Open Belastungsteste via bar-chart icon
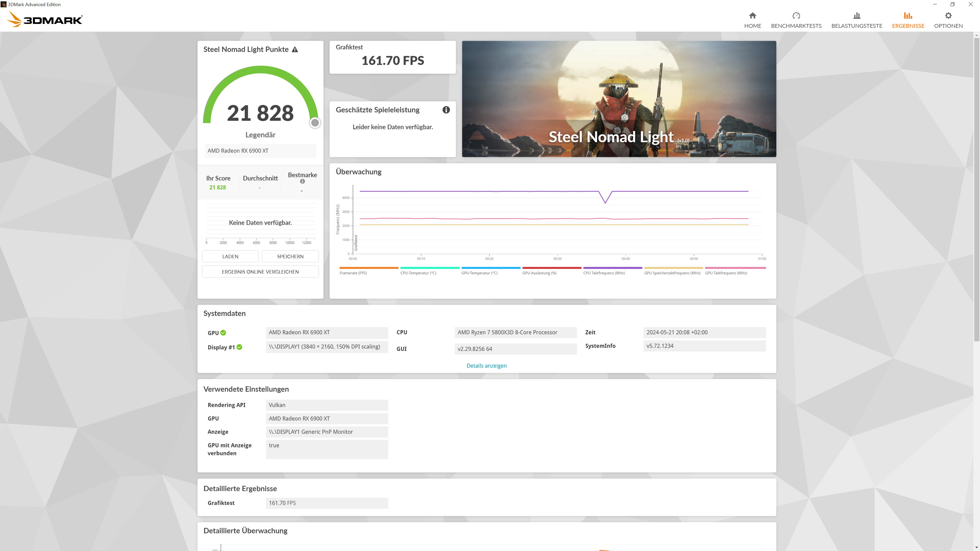Viewport: 980px width, 551px height. tap(856, 16)
